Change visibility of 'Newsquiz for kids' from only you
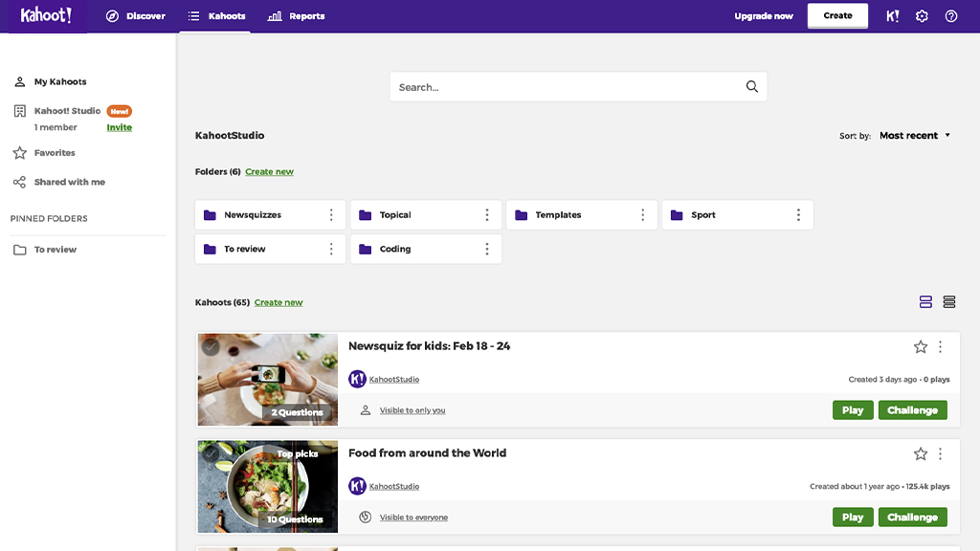 click(x=412, y=409)
